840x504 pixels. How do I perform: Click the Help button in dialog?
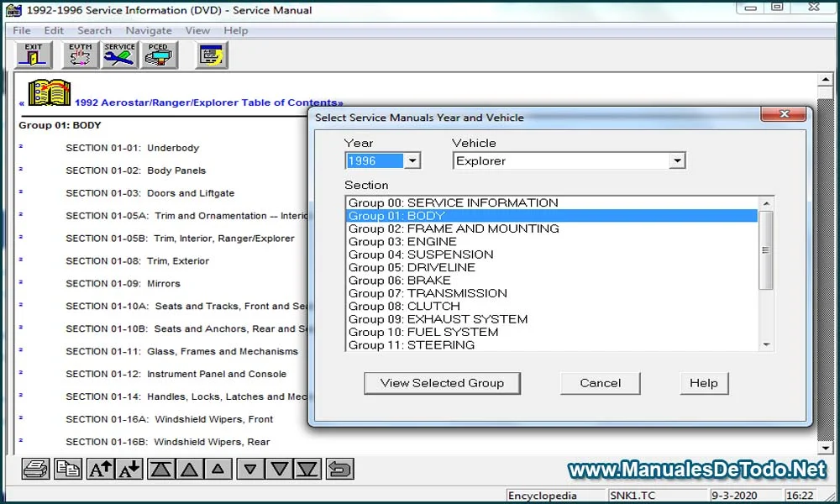click(x=704, y=384)
